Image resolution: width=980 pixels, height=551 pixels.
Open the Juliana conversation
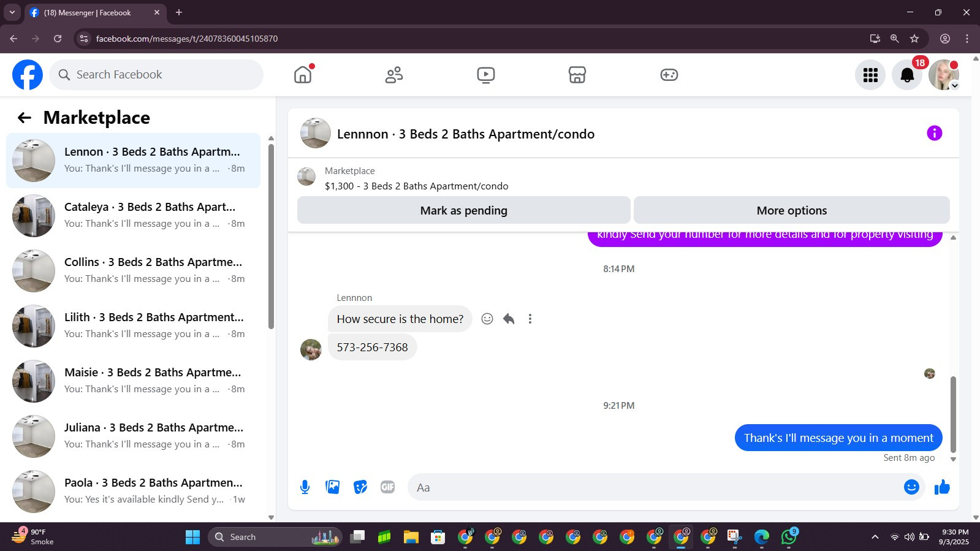point(133,436)
